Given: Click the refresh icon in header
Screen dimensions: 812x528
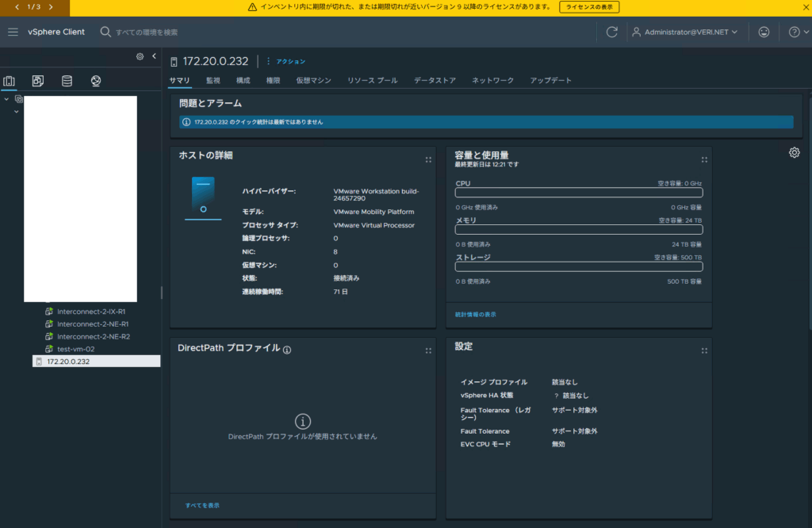Looking at the screenshot, I should click(611, 32).
